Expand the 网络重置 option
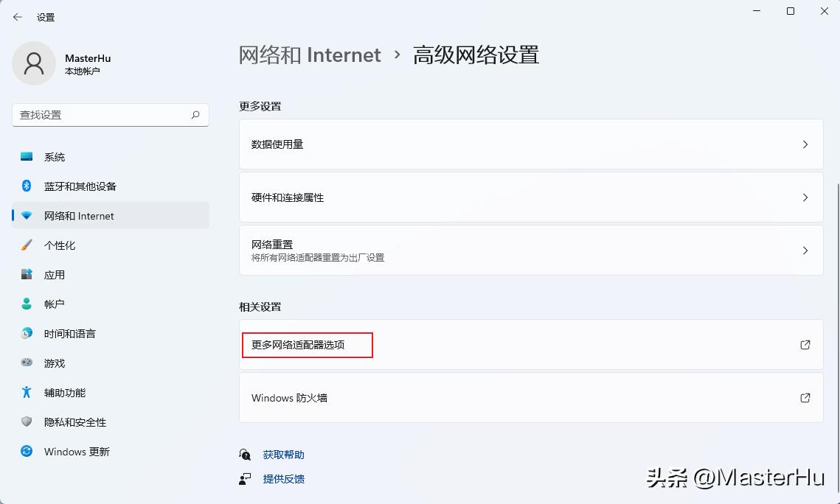The image size is (840, 504). [x=530, y=250]
